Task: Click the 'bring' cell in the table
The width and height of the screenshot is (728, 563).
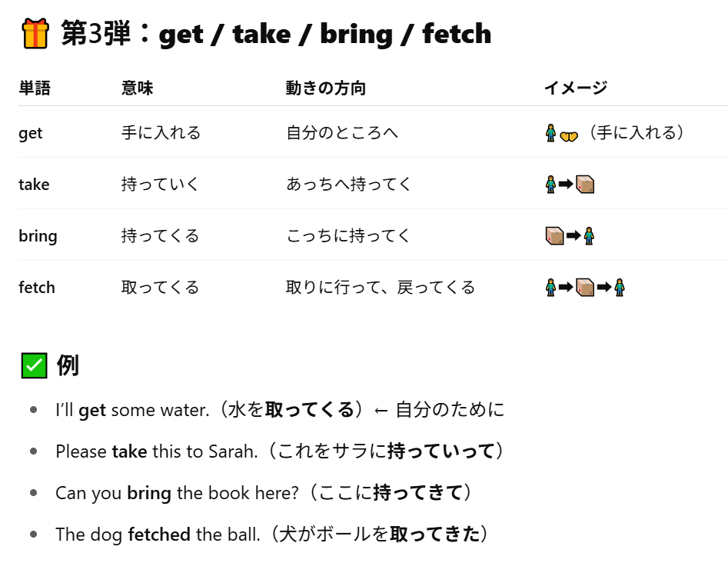Action: pyautogui.click(x=38, y=236)
